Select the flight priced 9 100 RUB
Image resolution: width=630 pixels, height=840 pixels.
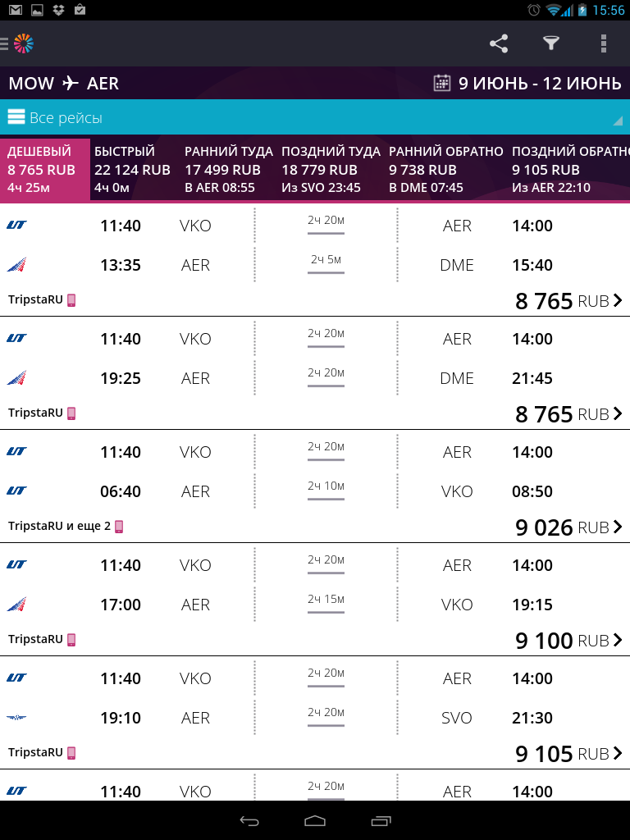pos(315,600)
